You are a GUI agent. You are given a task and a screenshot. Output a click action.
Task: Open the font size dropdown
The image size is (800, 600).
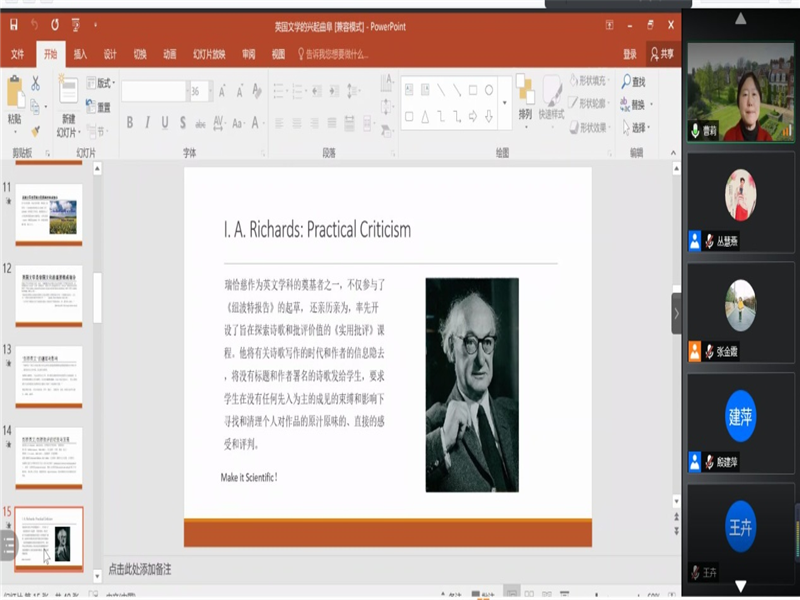click(x=208, y=91)
